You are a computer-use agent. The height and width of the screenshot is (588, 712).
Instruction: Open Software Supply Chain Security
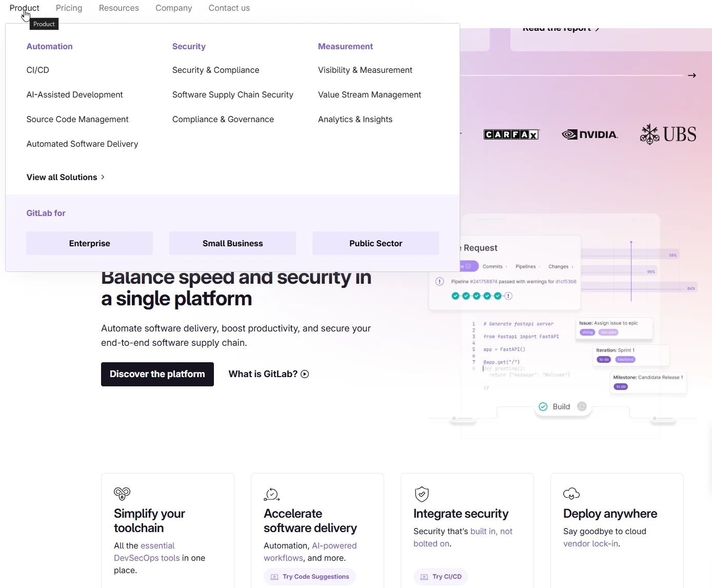(232, 94)
